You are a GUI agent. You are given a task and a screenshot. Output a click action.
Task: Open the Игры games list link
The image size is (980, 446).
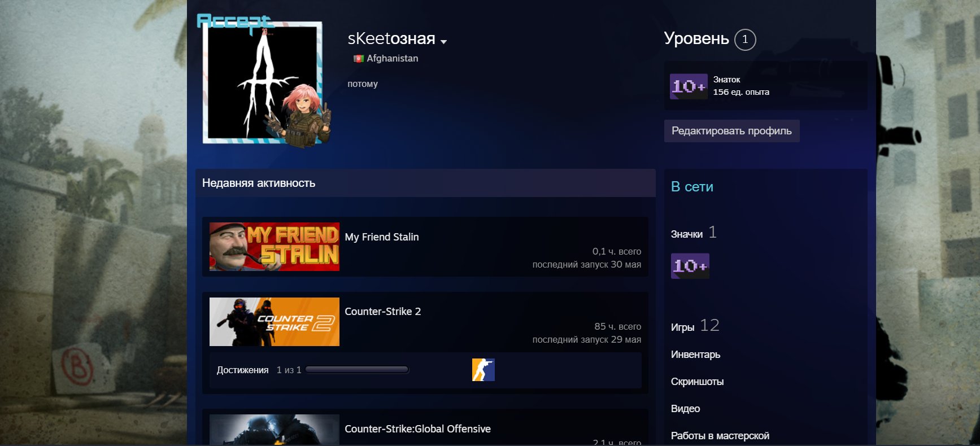click(682, 327)
